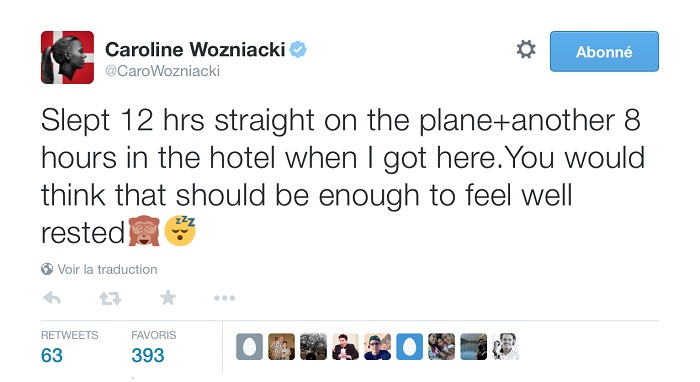Click the blue verified badge

point(298,49)
